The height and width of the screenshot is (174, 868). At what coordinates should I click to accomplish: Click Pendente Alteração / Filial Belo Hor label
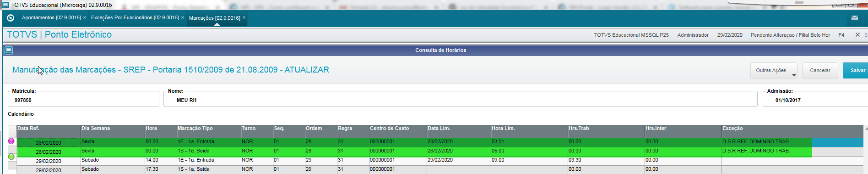pos(790,35)
